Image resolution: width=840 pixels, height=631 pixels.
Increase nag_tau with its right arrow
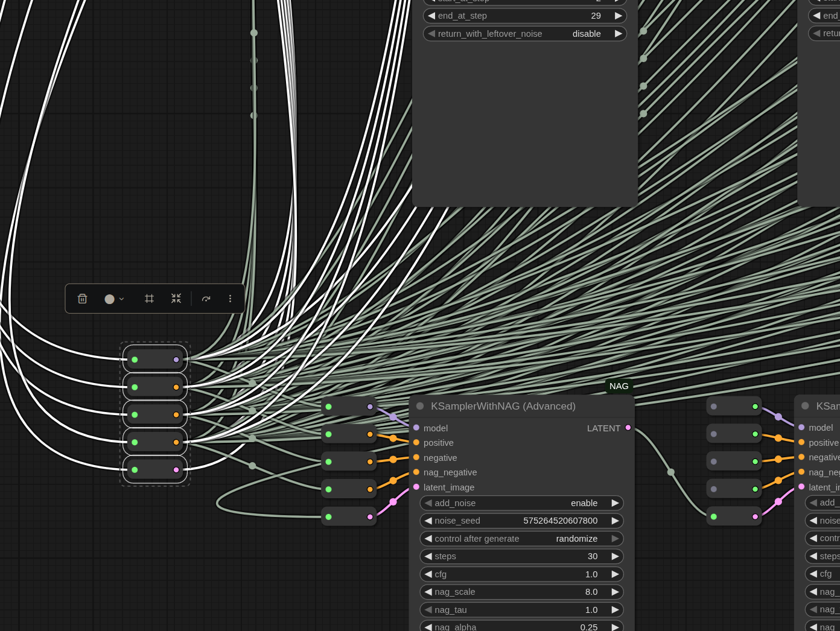click(616, 610)
